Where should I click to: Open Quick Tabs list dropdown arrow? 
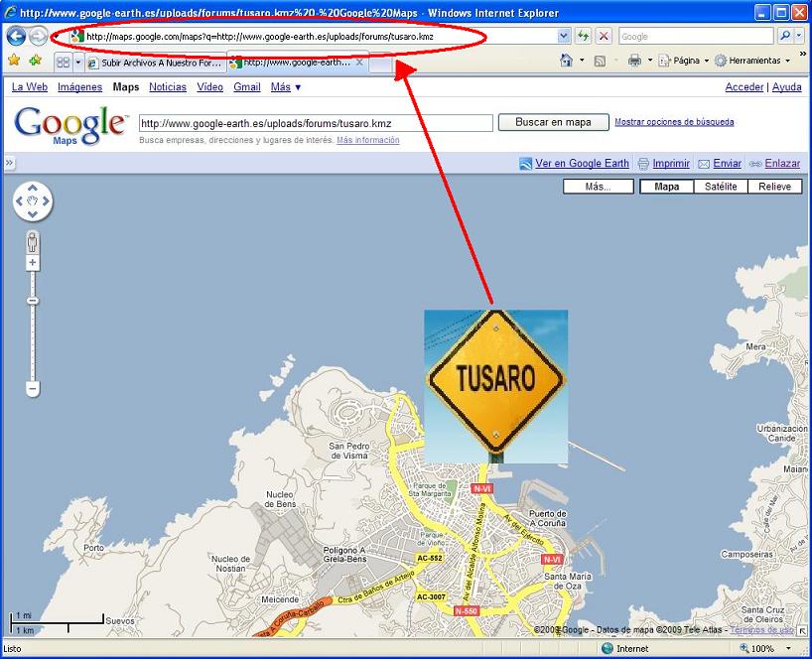pyautogui.click(x=78, y=63)
